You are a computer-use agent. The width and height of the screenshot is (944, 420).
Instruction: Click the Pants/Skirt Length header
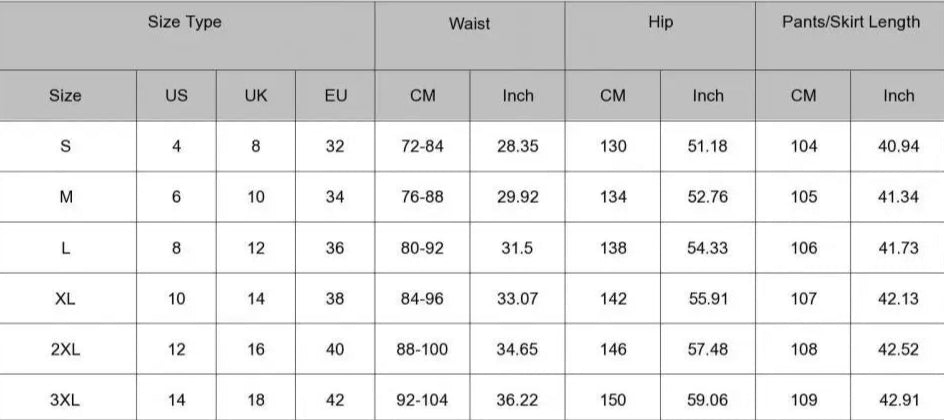click(x=850, y=35)
